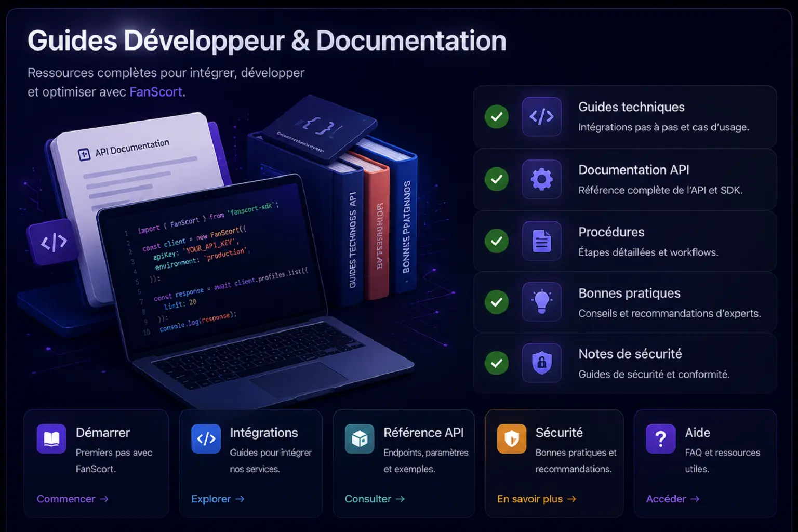Click the small icon next to API Documentation
This screenshot has height=532, width=798.
click(x=84, y=154)
